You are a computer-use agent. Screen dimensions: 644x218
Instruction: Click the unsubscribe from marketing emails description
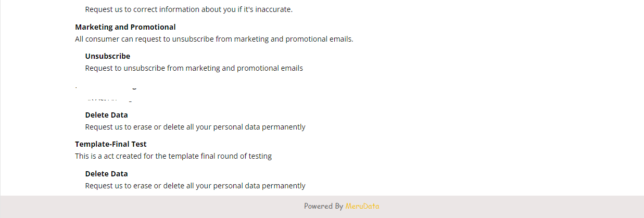tap(194, 68)
